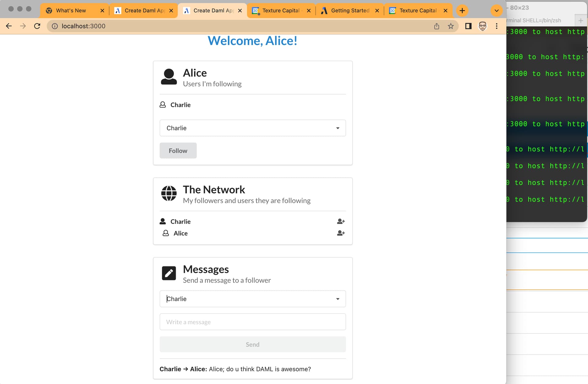Image resolution: width=588 pixels, height=384 pixels.
Task: Click the bookmark star icon in address bar
Action: [450, 26]
